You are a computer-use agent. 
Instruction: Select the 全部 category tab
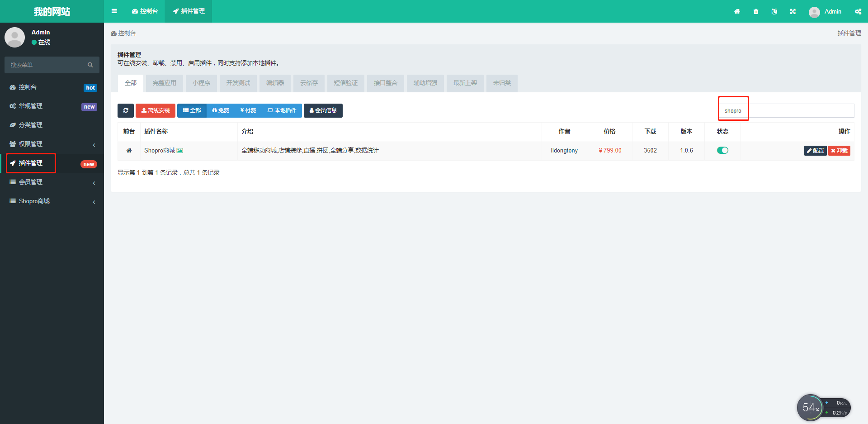[131, 83]
